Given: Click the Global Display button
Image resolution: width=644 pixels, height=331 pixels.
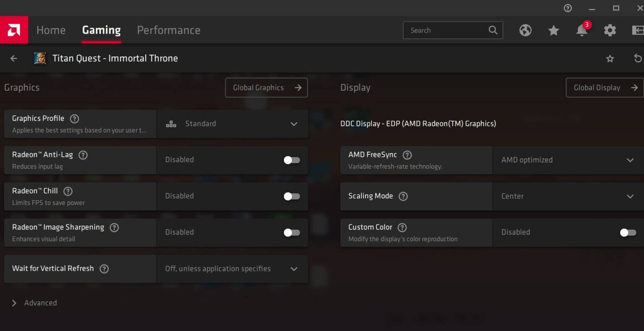Looking at the screenshot, I should 604,87.
